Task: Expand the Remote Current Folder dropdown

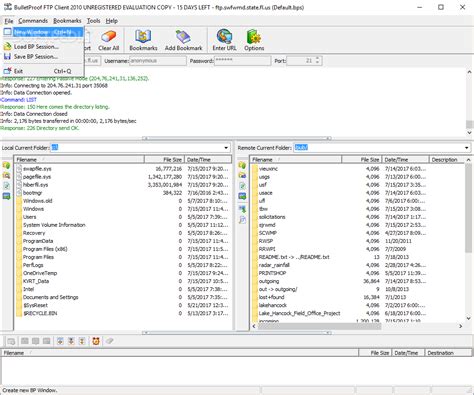Action: point(466,148)
